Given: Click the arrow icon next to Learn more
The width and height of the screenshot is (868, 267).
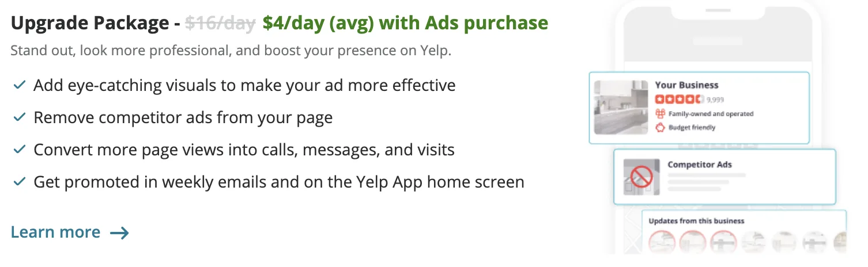Looking at the screenshot, I should [119, 232].
